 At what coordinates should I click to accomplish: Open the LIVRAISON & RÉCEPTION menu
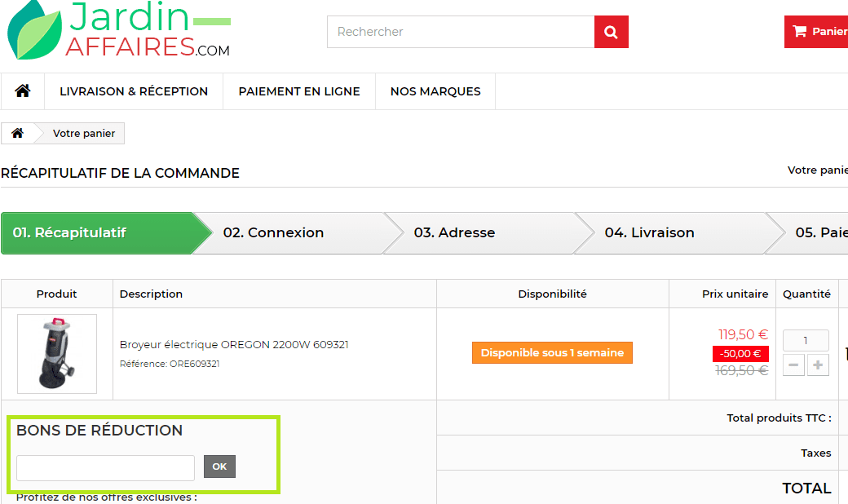(x=133, y=91)
